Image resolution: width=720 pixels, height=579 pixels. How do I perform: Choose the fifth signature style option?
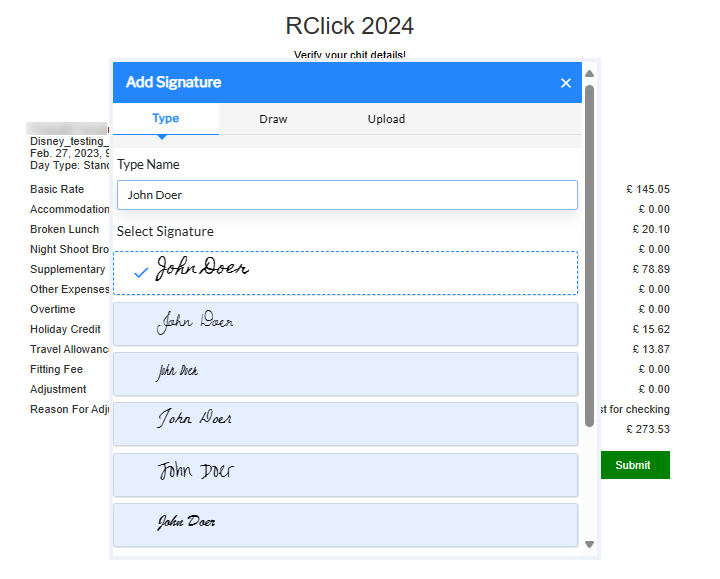[x=346, y=474]
